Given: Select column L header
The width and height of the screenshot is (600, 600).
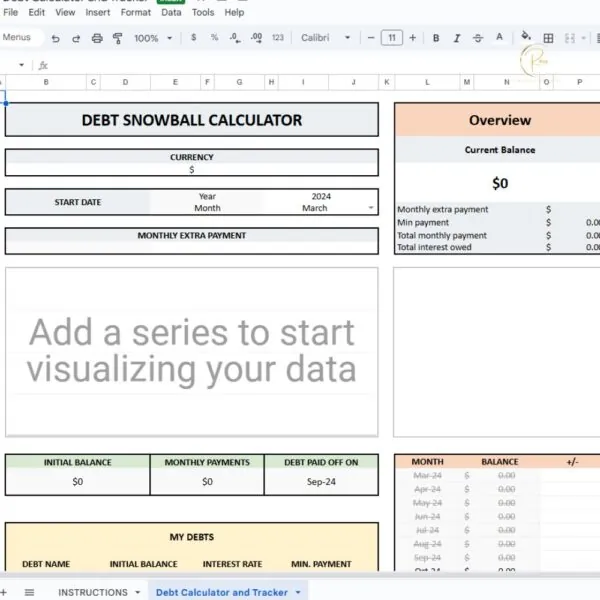Looking at the screenshot, I should point(427,82).
